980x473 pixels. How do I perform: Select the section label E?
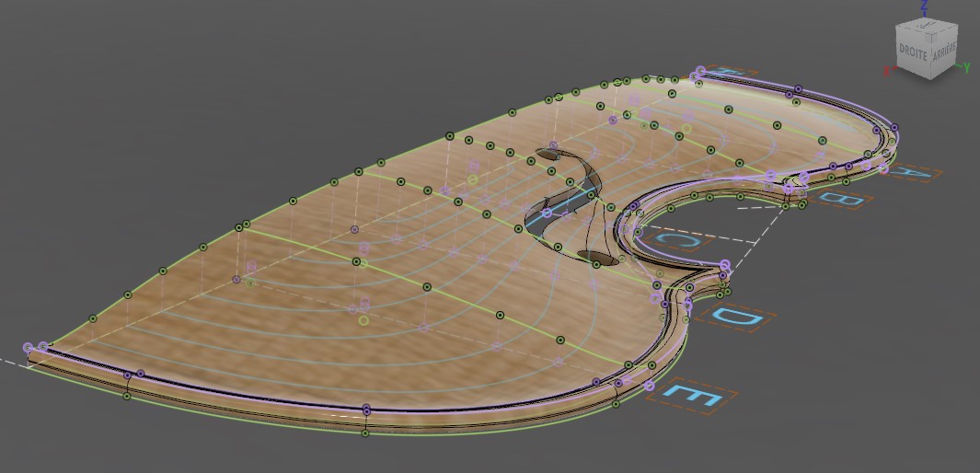[x=692, y=396]
